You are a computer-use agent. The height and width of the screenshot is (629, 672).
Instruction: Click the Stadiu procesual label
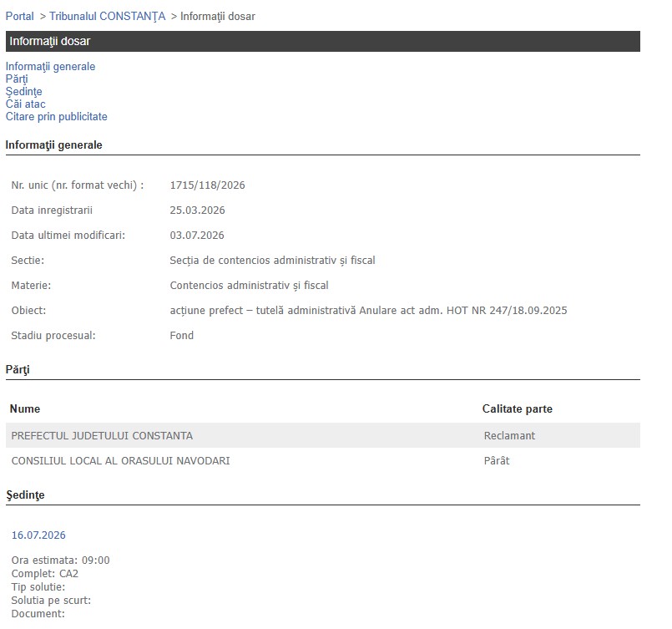[x=53, y=336]
